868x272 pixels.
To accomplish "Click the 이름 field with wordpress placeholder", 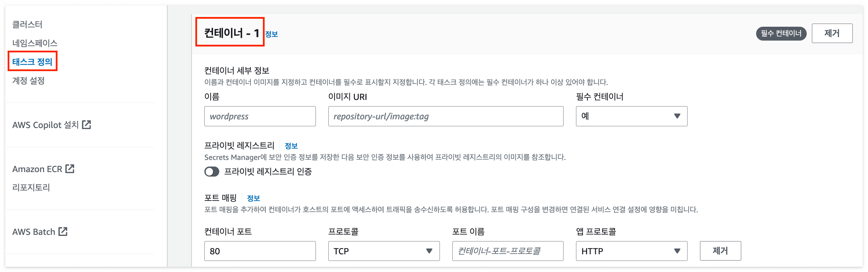I will click(260, 116).
